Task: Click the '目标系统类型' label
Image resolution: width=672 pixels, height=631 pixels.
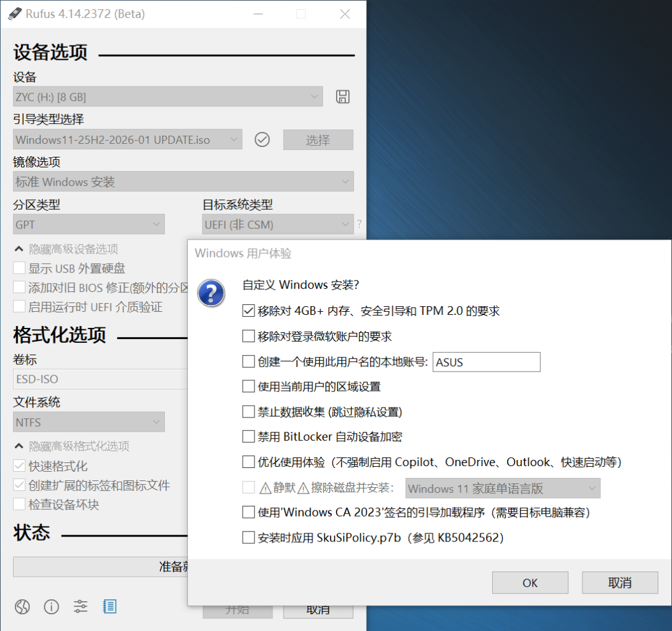Action: [238, 205]
